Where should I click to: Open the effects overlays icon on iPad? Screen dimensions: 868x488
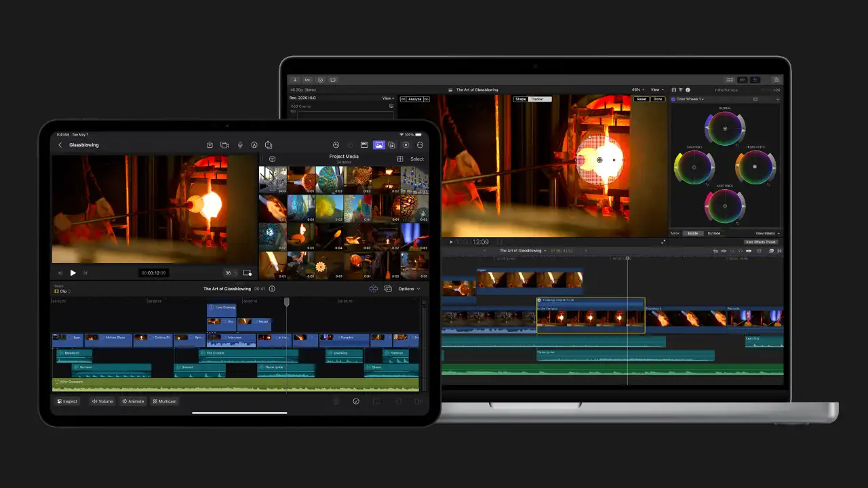click(392, 145)
